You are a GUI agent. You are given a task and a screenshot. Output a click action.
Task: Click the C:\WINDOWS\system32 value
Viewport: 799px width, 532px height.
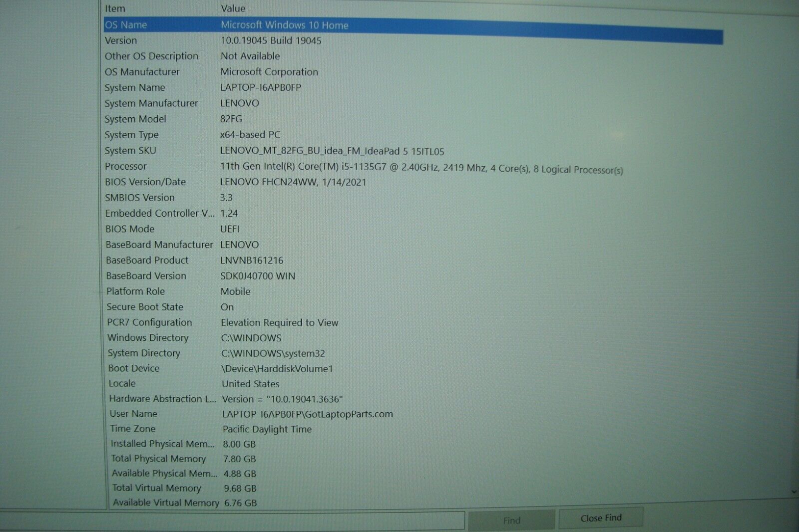273,353
